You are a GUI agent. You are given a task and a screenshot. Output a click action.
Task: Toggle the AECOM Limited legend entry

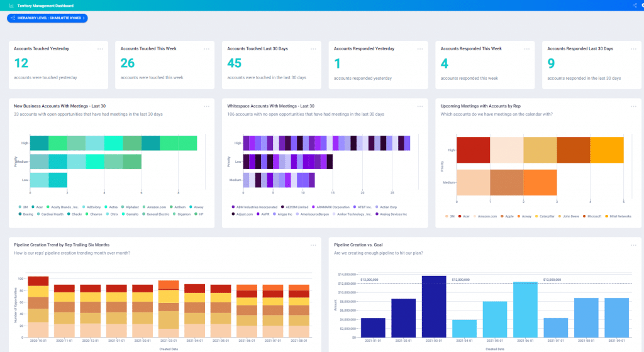[294, 207]
